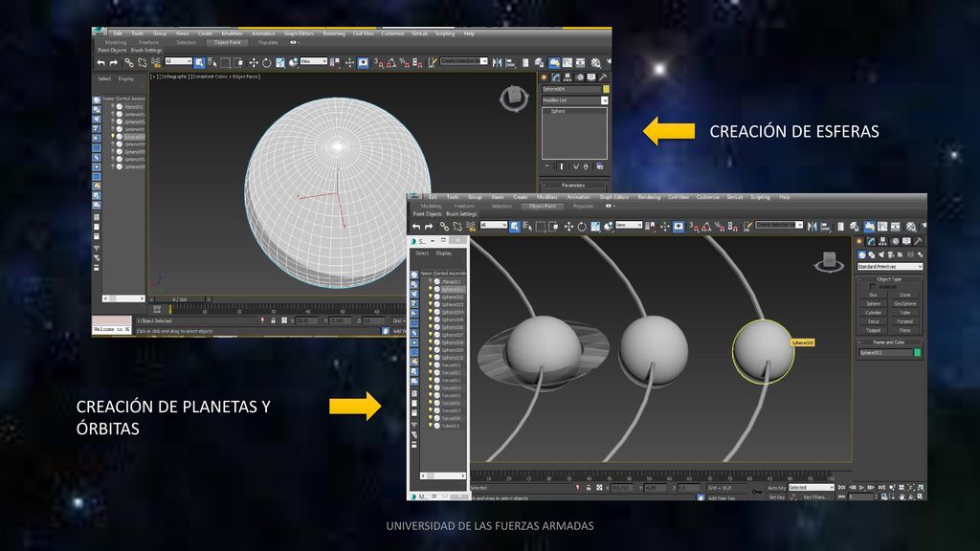The image size is (980, 551).
Task: Click Mirror tool in back window toolbar
Action: click(x=497, y=62)
